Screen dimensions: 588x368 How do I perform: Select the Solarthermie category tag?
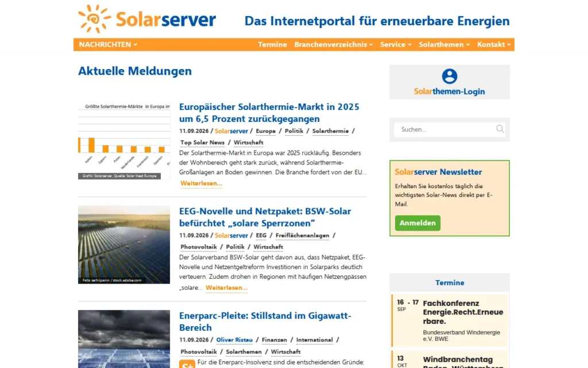coord(330,131)
